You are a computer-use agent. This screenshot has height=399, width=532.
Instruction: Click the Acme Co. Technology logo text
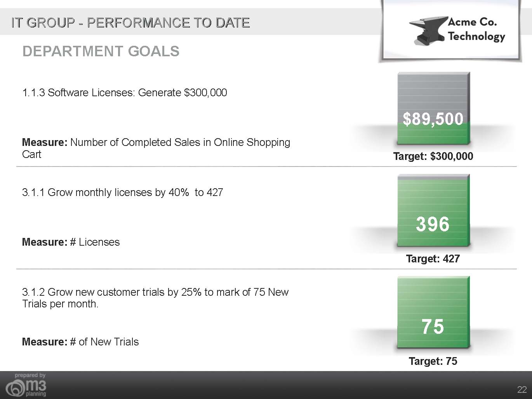pyautogui.click(x=476, y=29)
